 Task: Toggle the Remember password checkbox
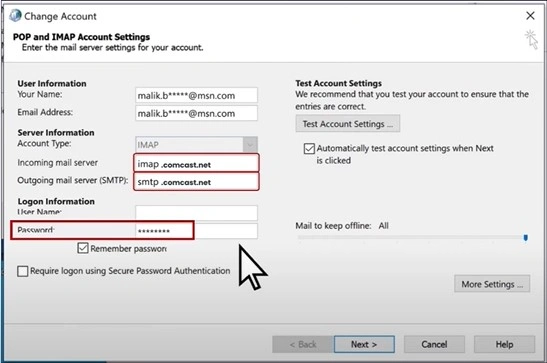coord(83,248)
